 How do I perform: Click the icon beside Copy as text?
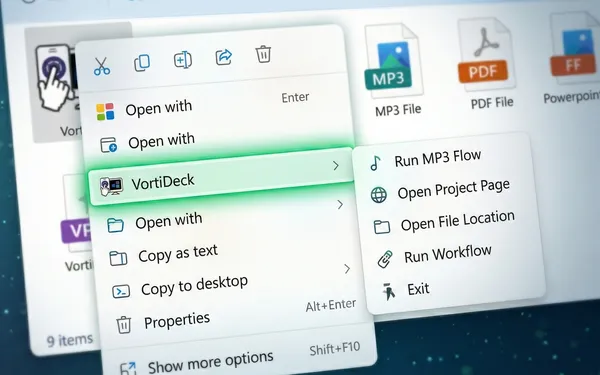[118, 259]
